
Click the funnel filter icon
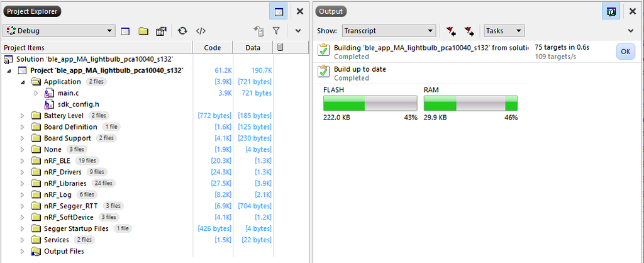pos(276,30)
